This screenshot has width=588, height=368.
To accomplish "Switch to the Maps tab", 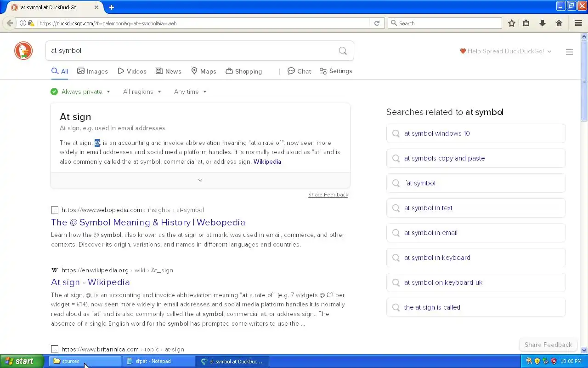I will 204,71.
